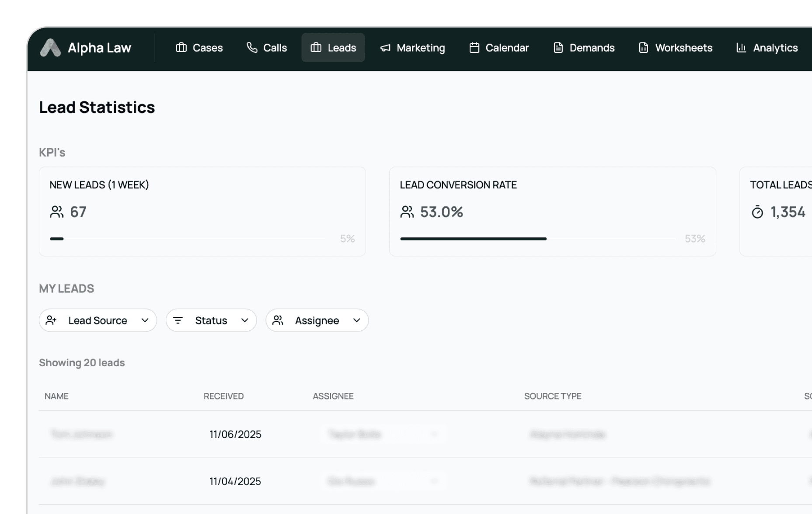This screenshot has height=514, width=812.
Task: Click the stopwatch icon in Total Leads card
Action: click(x=757, y=212)
